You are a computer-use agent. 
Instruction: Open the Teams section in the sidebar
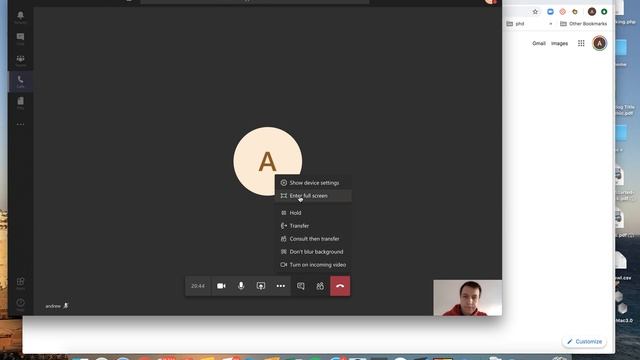(20, 60)
